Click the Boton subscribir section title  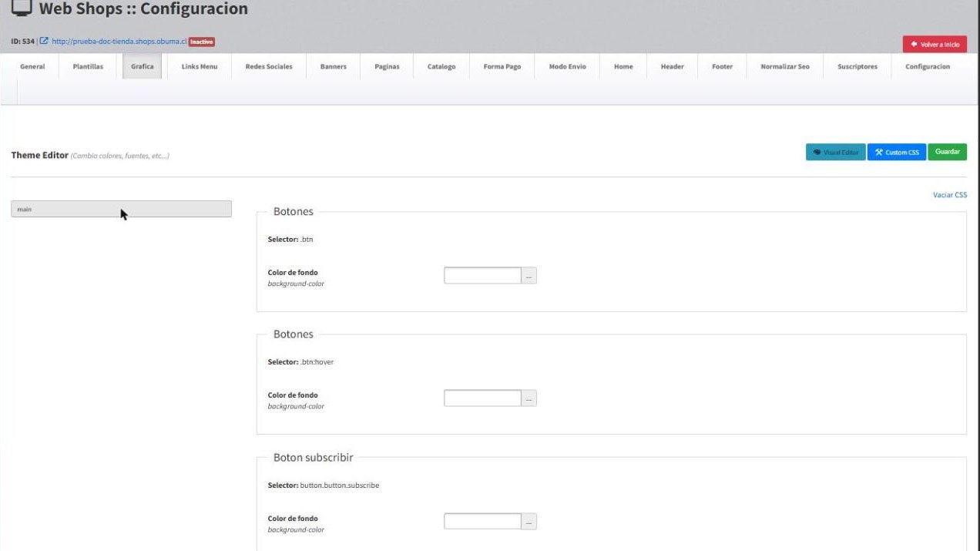coord(314,458)
